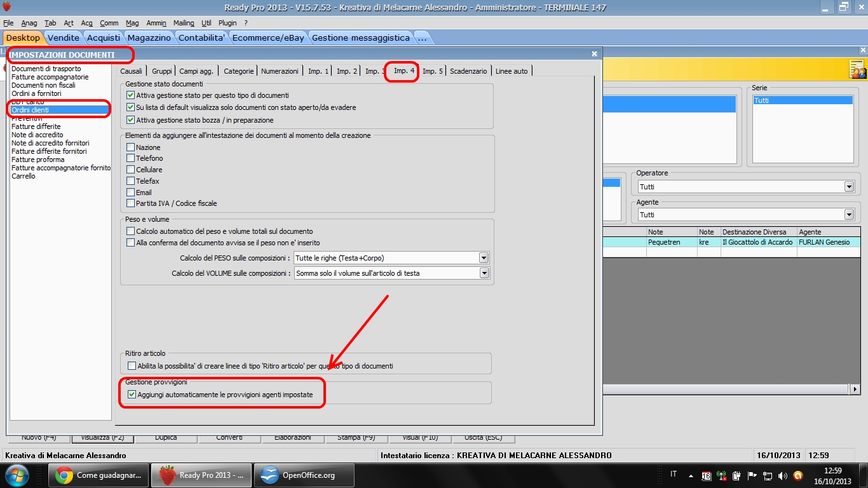Toggle Attiva gestione stato per questo tipo

point(130,95)
